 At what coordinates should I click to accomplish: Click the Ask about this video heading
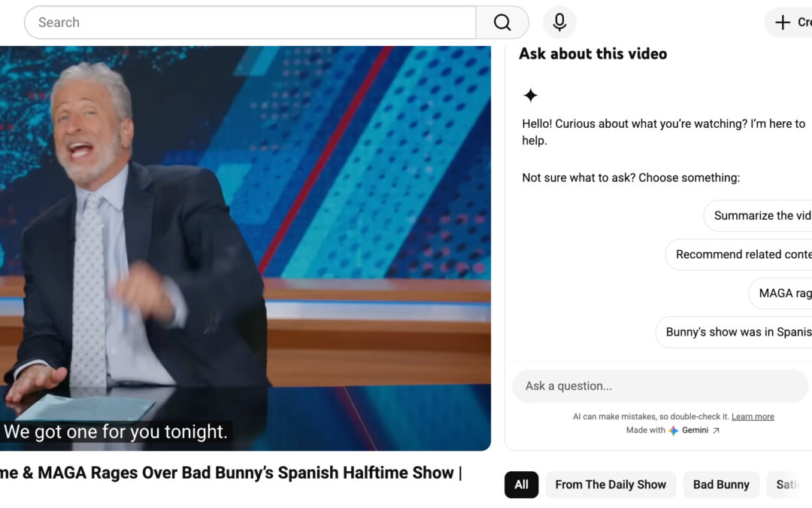[x=593, y=54]
